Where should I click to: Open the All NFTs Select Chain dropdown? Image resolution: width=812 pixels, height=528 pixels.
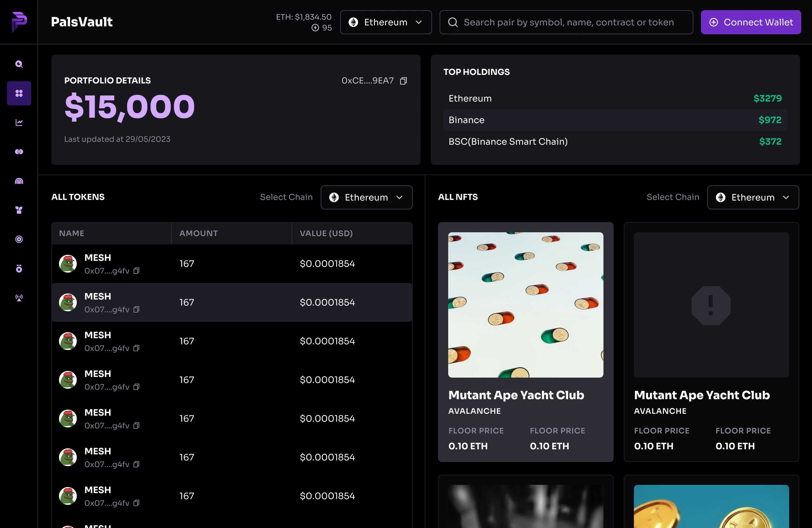(x=753, y=197)
